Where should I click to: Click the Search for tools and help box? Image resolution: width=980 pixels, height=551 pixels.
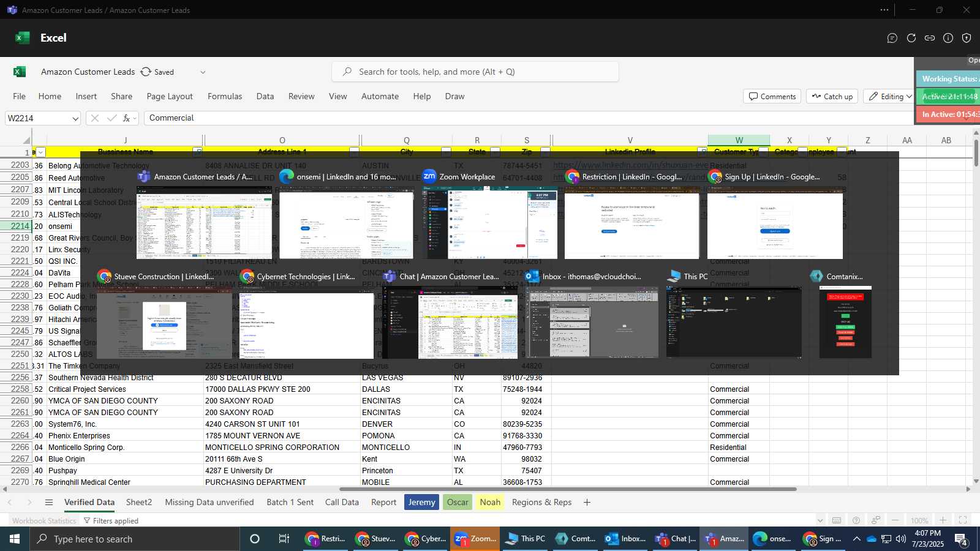[x=475, y=72]
